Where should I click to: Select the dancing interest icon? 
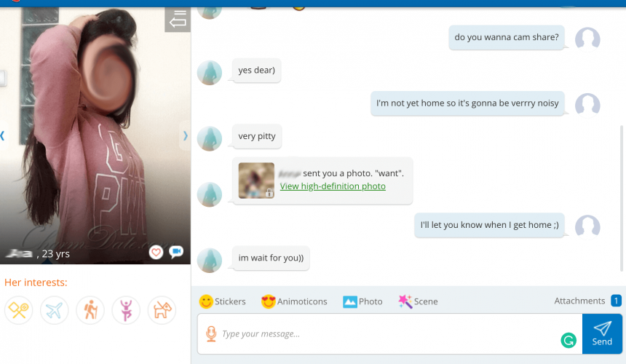pos(126,310)
